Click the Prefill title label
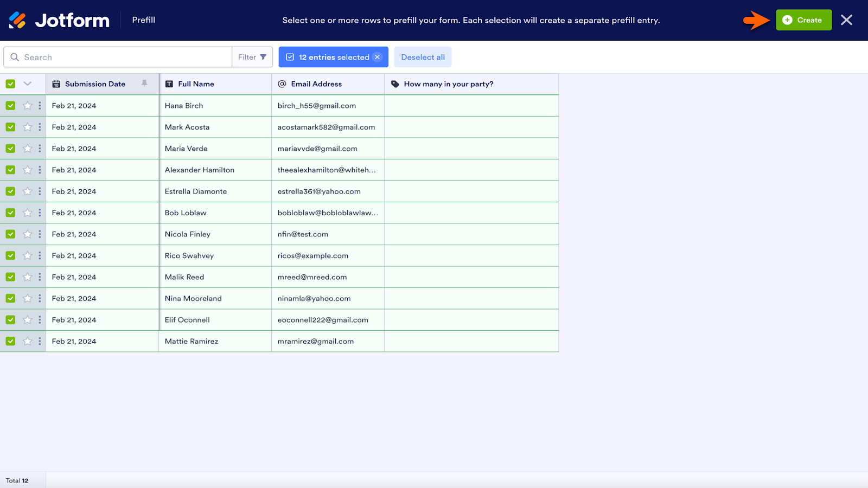 click(144, 20)
